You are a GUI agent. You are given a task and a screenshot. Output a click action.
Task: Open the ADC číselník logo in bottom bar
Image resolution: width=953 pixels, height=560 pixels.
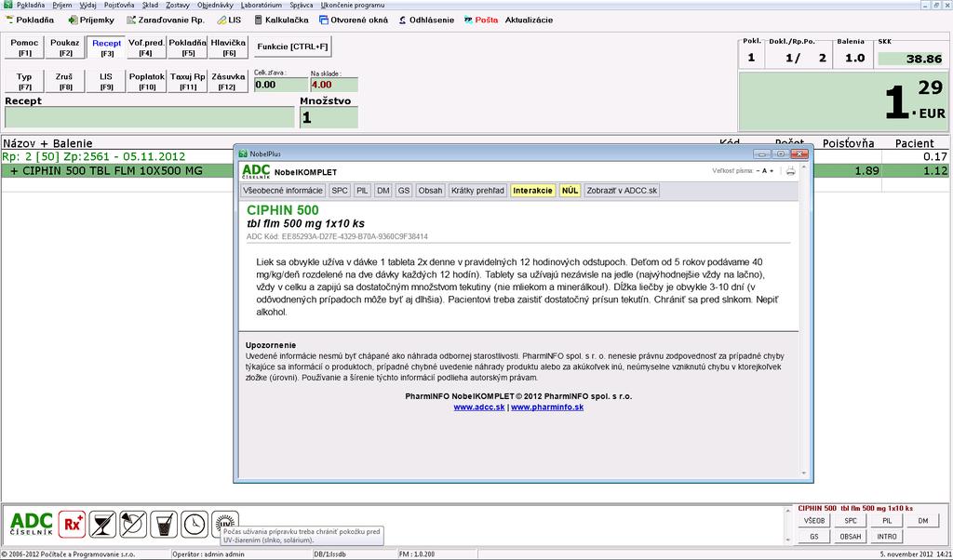[x=32, y=524]
